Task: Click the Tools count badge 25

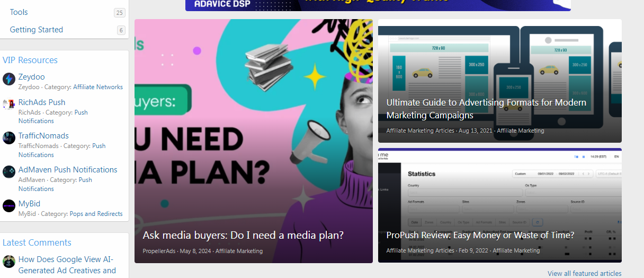Action: pos(120,13)
